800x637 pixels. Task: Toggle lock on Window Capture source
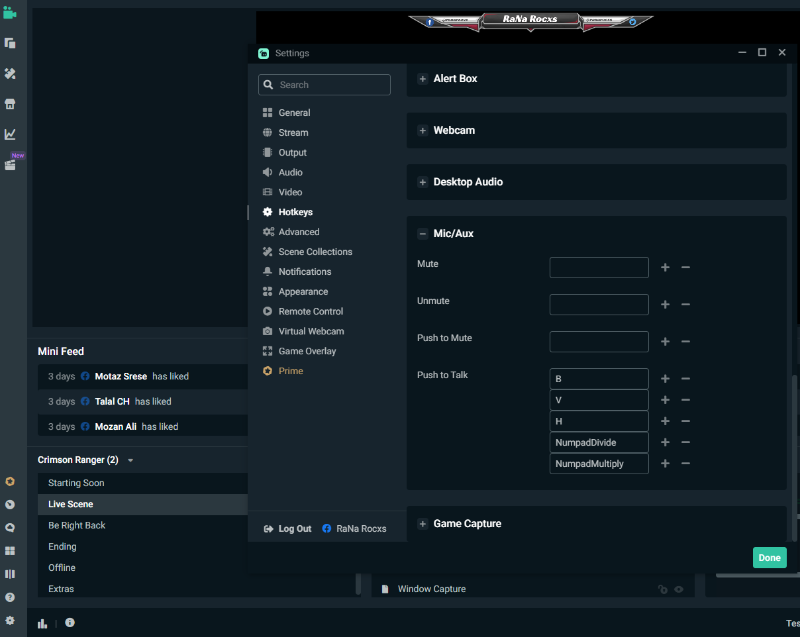coord(662,589)
